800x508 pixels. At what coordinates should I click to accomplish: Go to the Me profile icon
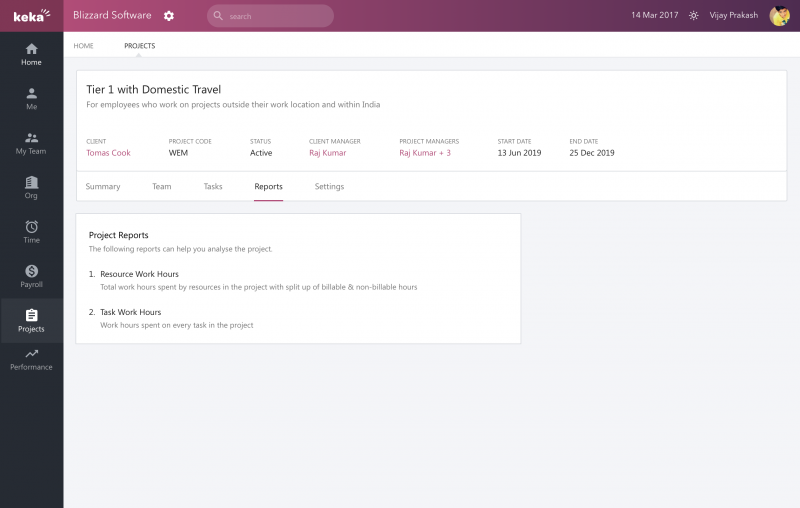click(31, 93)
